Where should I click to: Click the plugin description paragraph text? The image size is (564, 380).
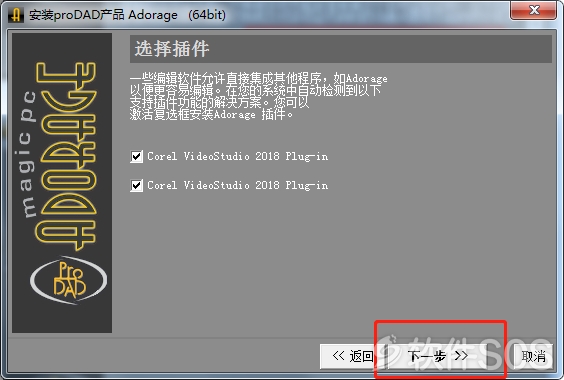click(x=258, y=96)
